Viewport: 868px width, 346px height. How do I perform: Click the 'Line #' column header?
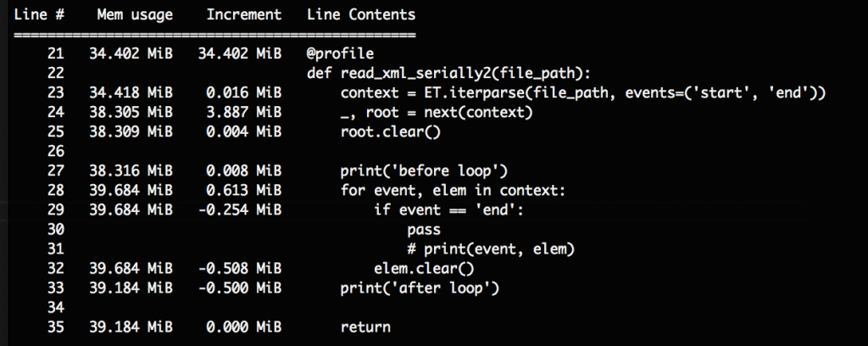39,14
